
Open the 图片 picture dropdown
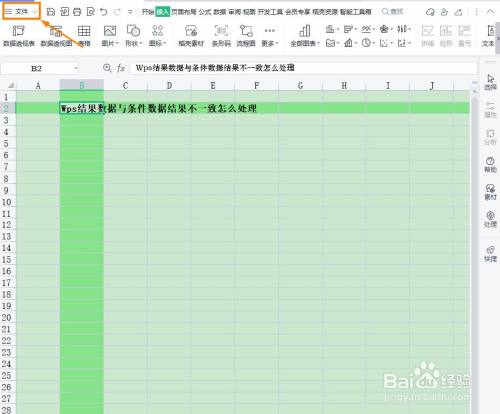click(x=110, y=36)
